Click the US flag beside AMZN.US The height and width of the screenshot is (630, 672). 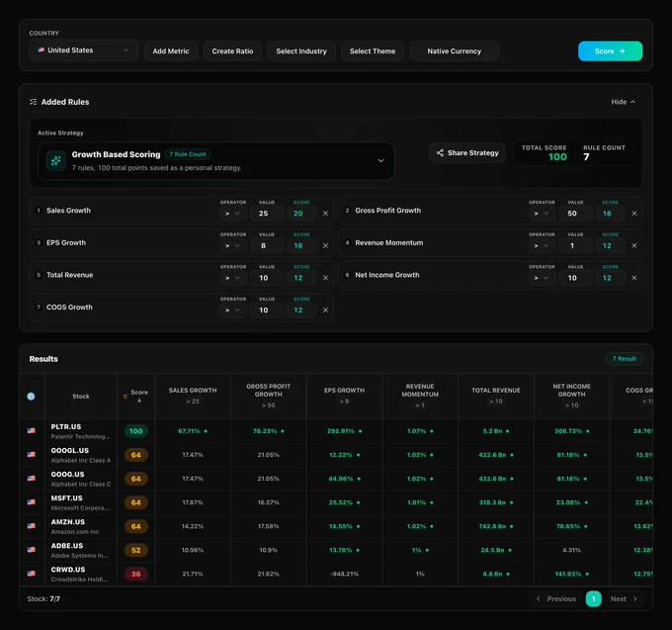[x=31, y=526]
